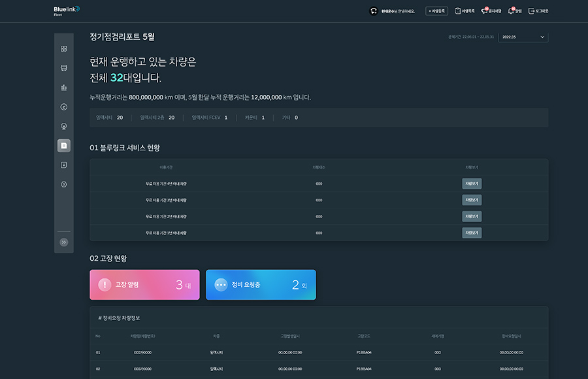Expand the sidebar with double-arrow button
588x379 pixels.
[63, 242]
